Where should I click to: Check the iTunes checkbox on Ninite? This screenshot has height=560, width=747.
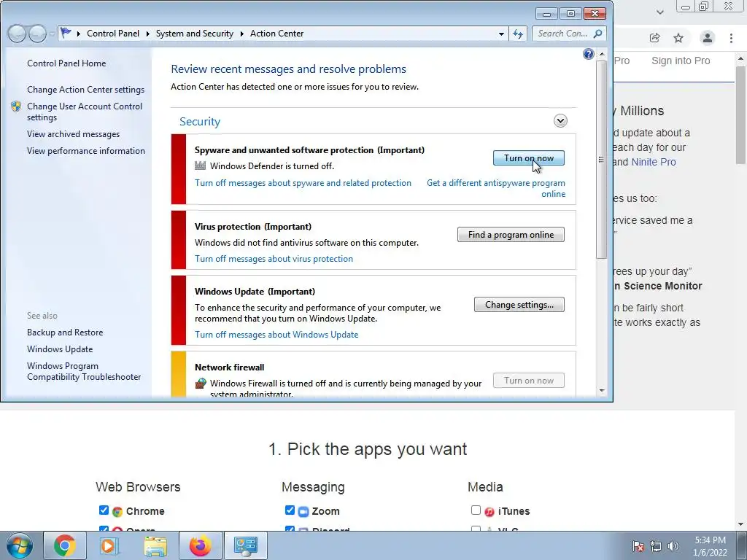(x=476, y=510)
